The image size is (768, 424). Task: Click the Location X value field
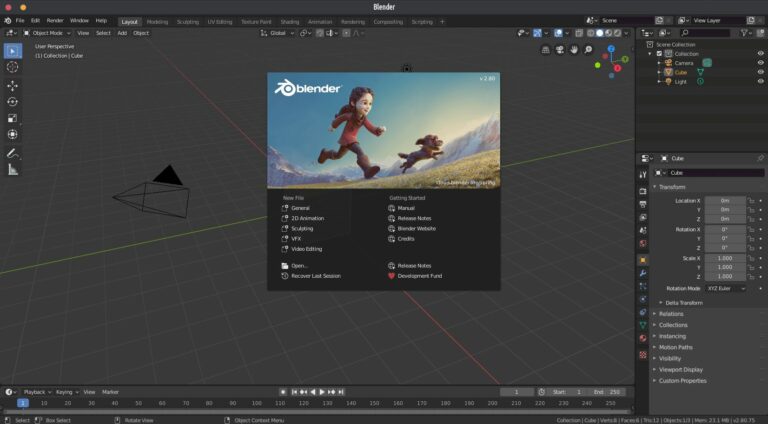pos(725,200)
